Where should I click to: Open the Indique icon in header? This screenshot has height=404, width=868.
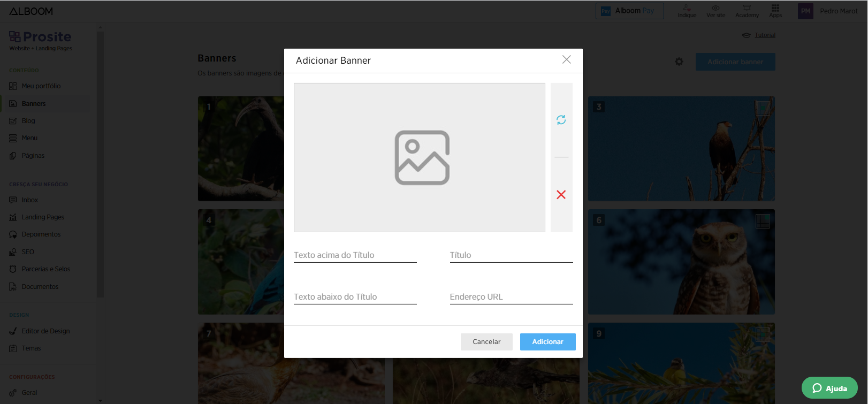tap(687, 11)
